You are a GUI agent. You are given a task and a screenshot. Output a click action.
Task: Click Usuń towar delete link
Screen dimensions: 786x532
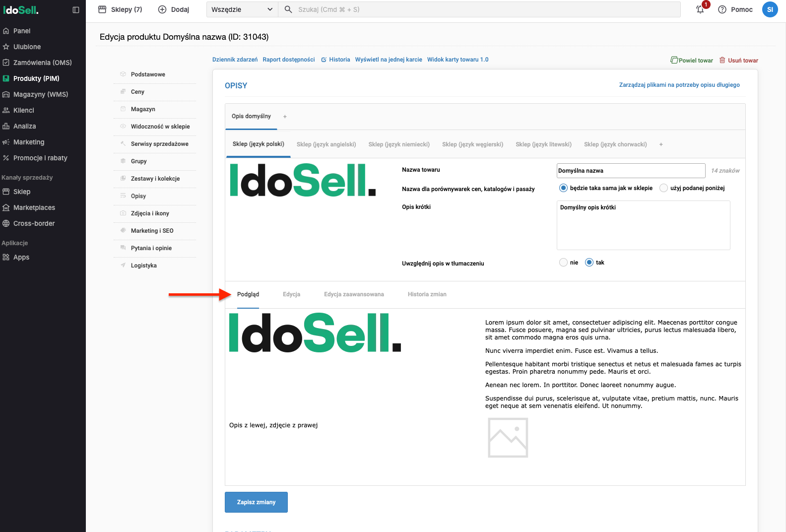739,60
